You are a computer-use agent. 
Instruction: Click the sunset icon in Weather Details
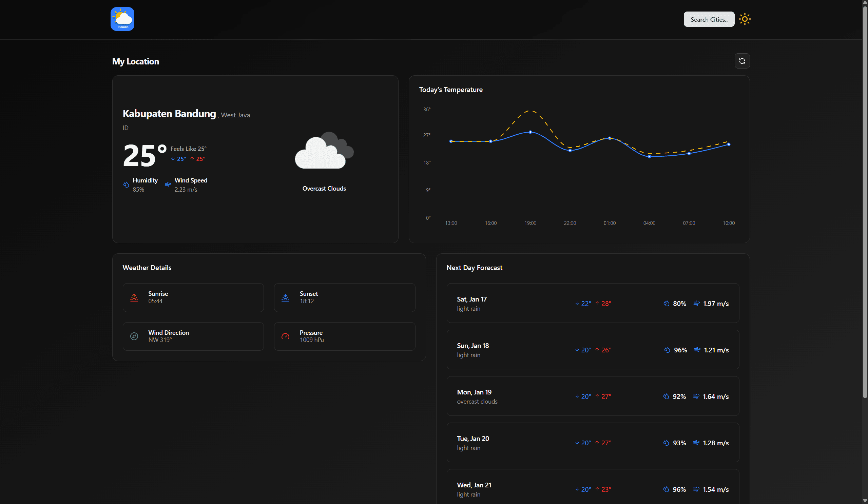coord(286,297)
